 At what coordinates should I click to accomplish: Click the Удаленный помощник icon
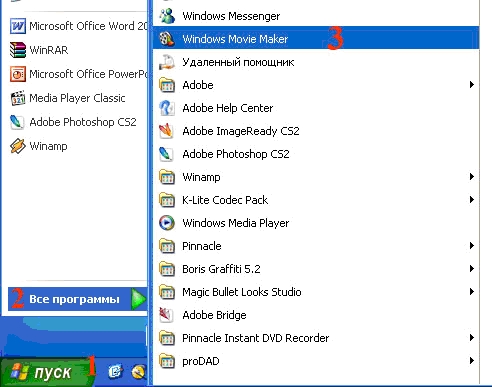click(167, 62)
